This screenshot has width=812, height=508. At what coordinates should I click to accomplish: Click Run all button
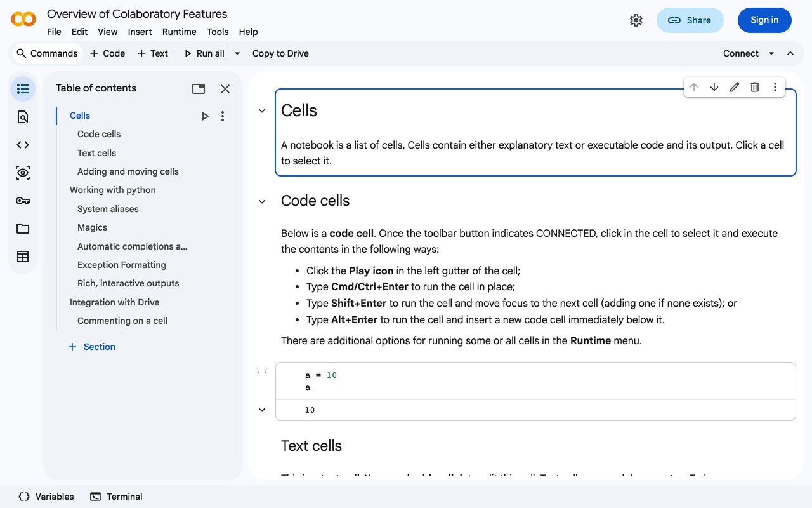pyautogui.click(x=204, y=53)
